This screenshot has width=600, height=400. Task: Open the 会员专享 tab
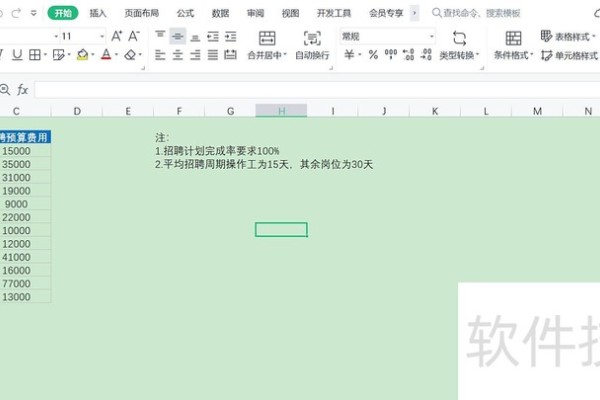(x=386, y=13)
